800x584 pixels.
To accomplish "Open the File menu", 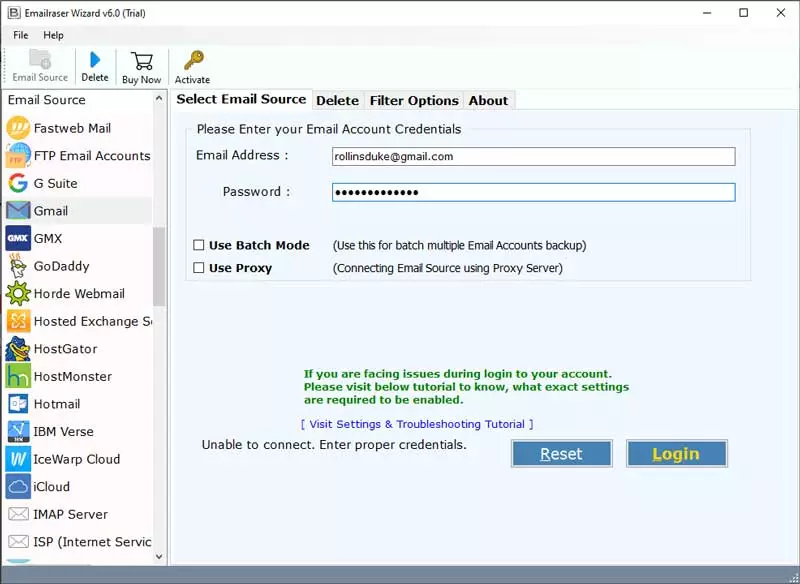I will (x=20, y=35).
